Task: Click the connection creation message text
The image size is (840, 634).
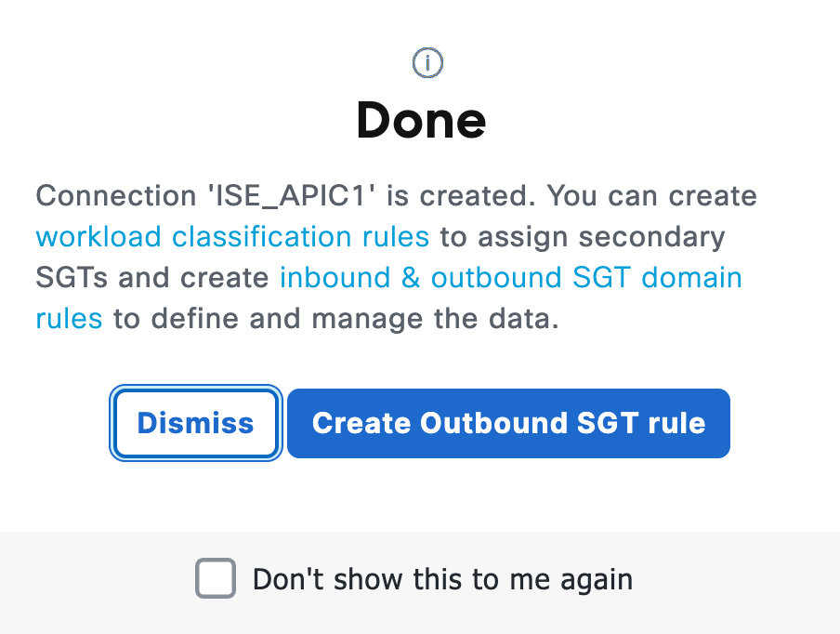Action: [x=395, y=195]
